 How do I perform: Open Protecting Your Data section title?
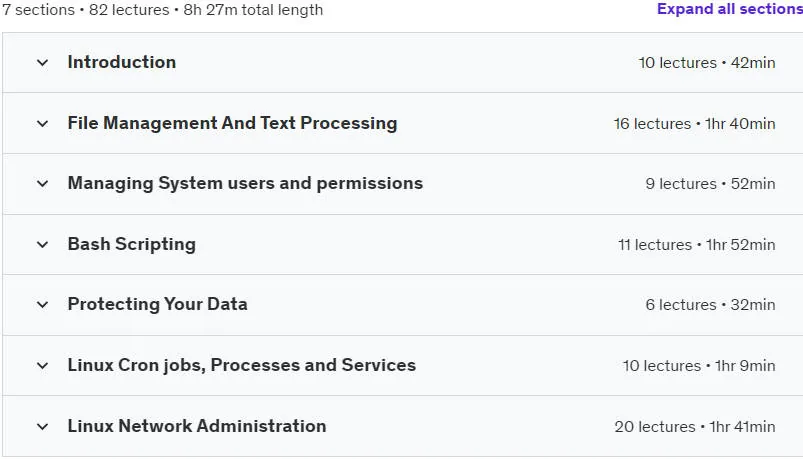click(x=158, y=304)
